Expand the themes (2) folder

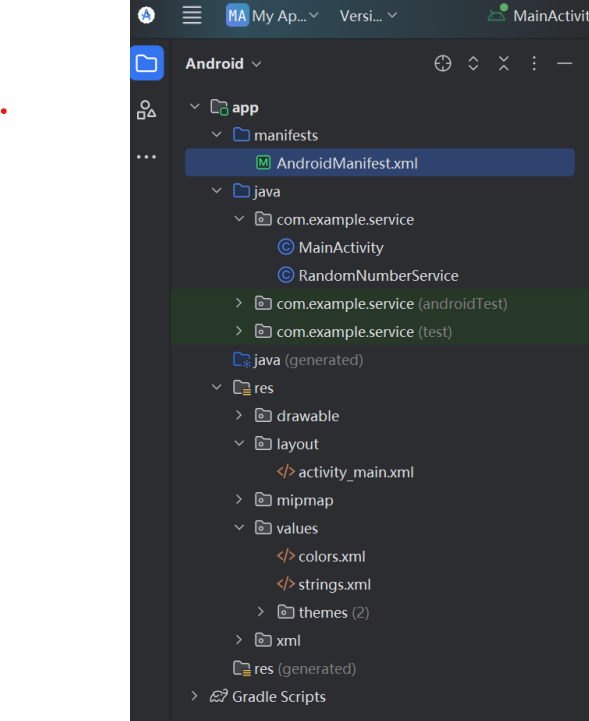point(261,612)
